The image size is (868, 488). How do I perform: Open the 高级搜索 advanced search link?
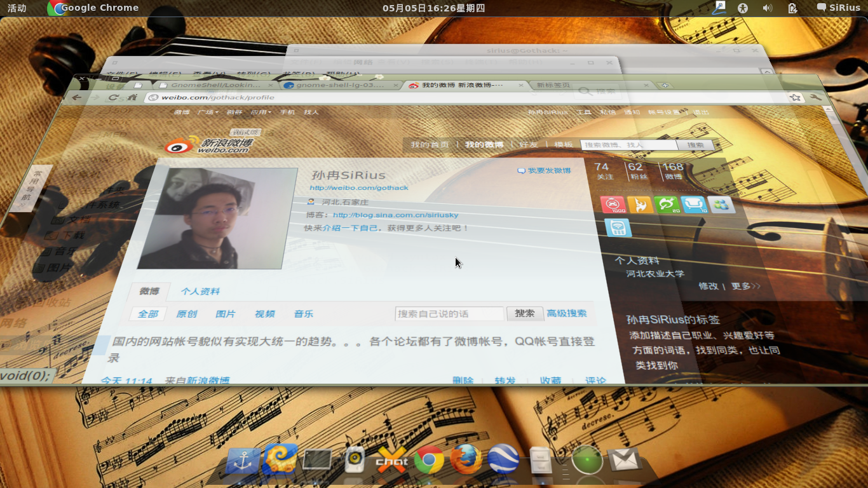567,313
